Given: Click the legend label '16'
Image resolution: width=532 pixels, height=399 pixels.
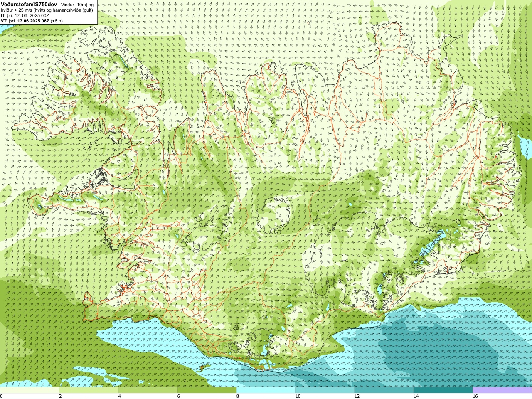Looking at the screenshot, I should [x=475, y=396].
